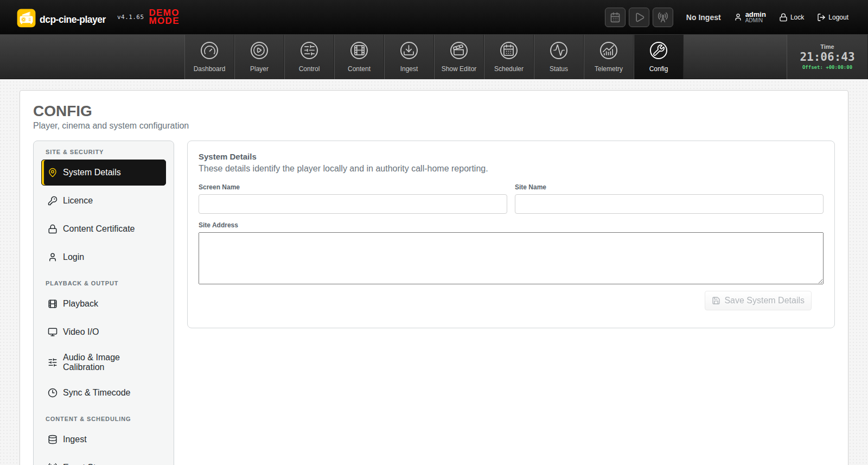Click the admin user icon
The height and width of the screenshot is (465, 868).
coord(738,17)
